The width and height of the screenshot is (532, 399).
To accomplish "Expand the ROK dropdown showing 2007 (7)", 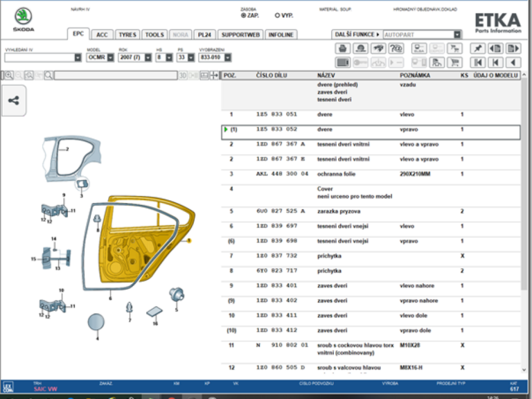I will pyautogui.click(x=148, y=57).
